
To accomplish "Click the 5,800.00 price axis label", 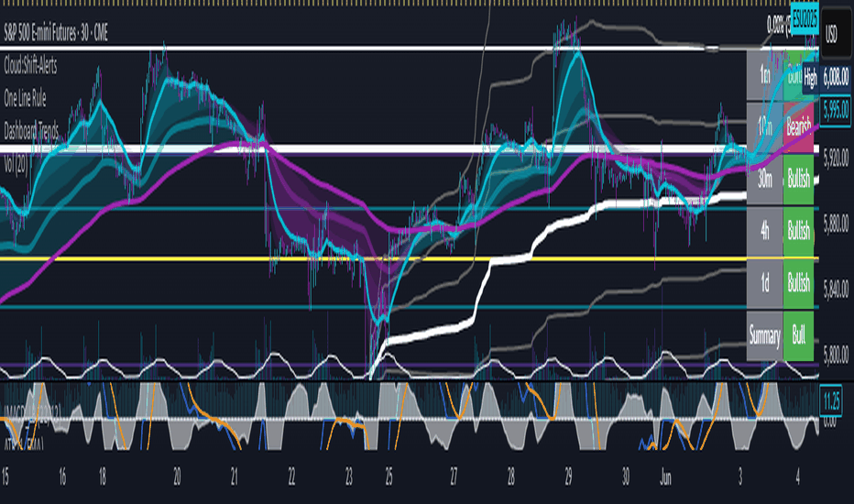I will coord(836,355).
